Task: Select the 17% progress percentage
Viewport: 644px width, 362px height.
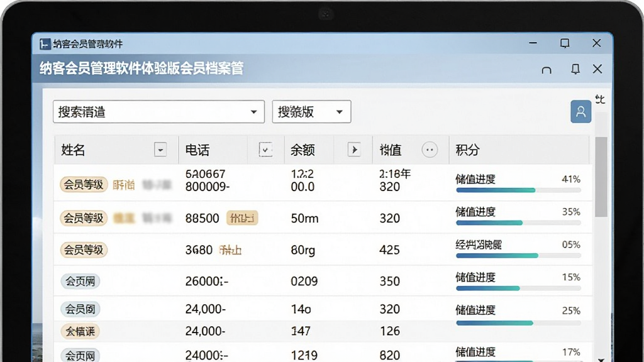Action: (571, 352)
